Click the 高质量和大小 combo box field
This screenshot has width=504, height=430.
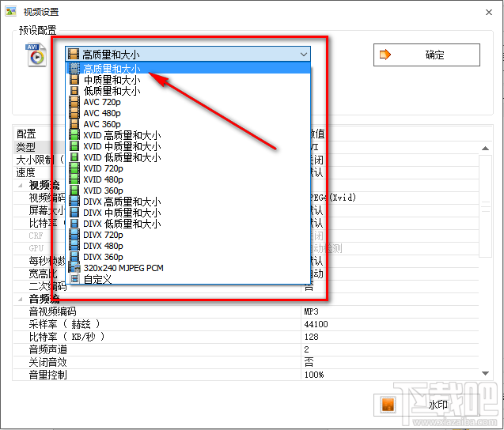[188, 55]
